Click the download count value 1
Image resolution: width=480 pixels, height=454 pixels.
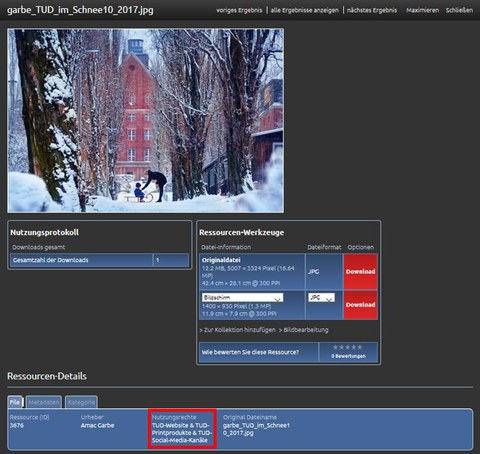[x=157, y=260]
